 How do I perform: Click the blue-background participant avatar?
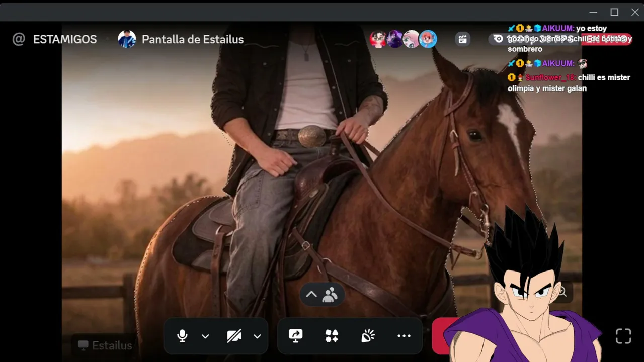428,39
